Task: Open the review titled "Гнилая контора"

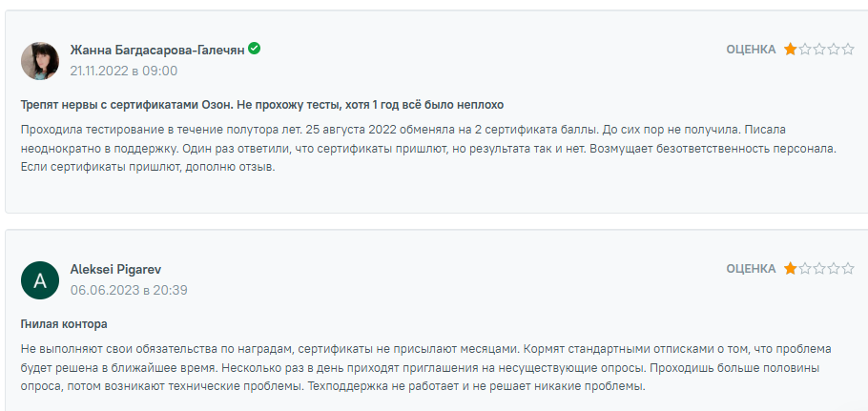Action: (64, 324)
